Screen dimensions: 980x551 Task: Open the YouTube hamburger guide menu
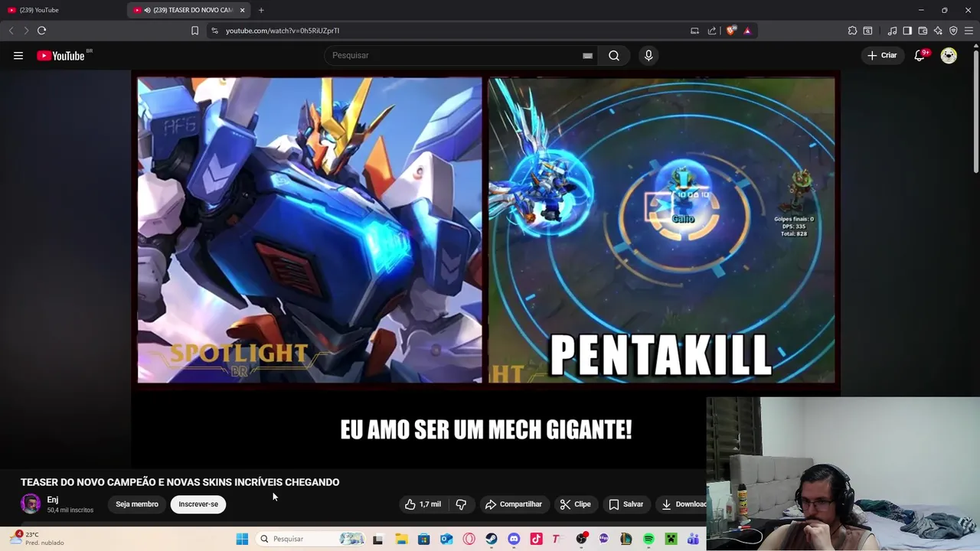(18, 55)
